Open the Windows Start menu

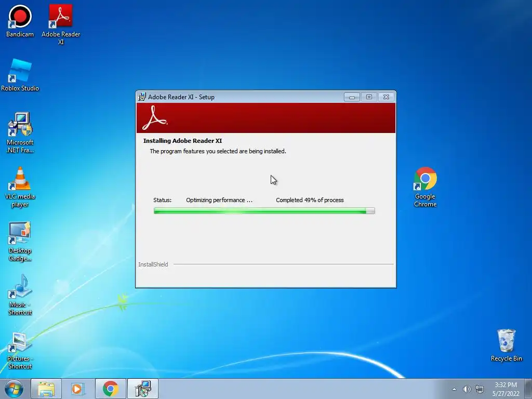(x=14, y=389)
